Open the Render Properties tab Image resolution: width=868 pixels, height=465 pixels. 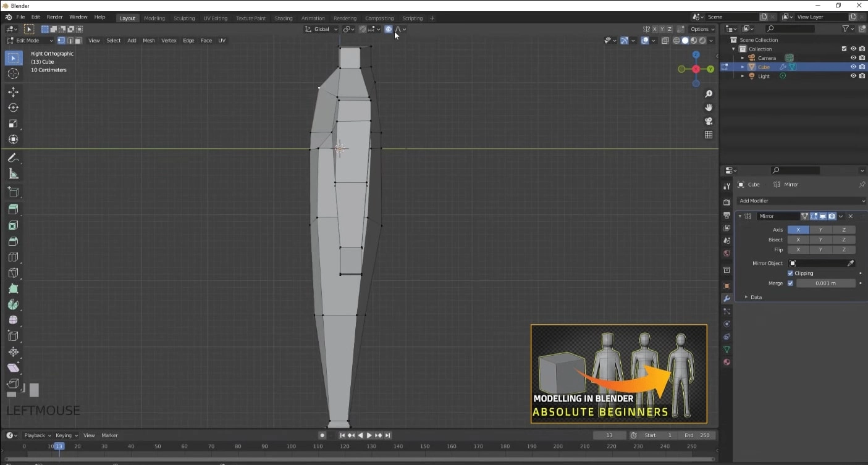pyautogui.click(x=727, y=202)
